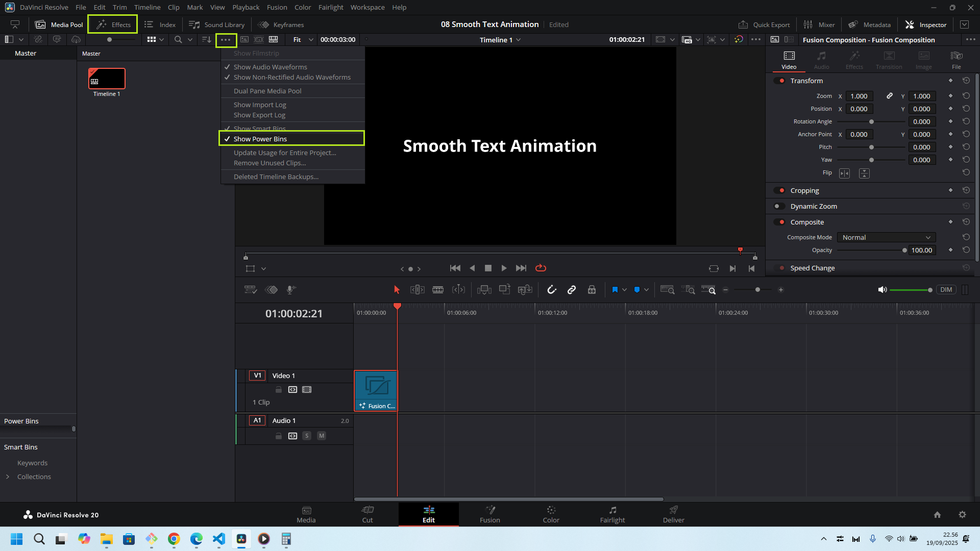Toggle timeline snapping magnet icon

552,290
